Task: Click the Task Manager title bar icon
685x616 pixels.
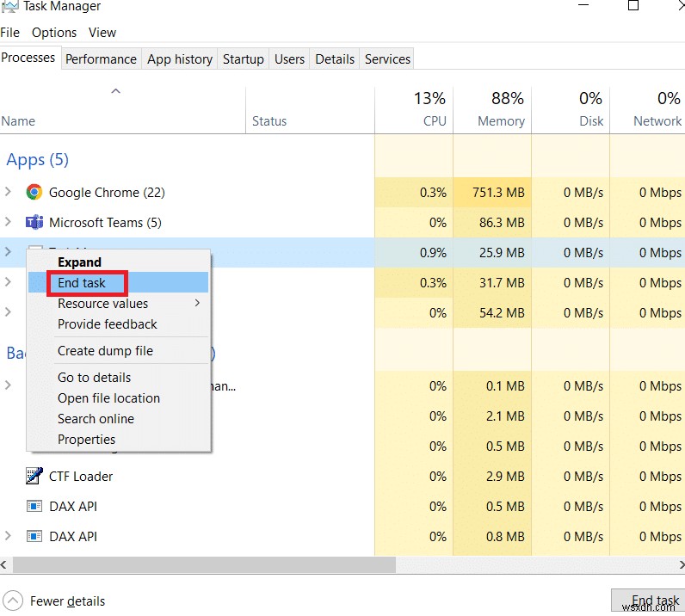Action: [9, 6]
